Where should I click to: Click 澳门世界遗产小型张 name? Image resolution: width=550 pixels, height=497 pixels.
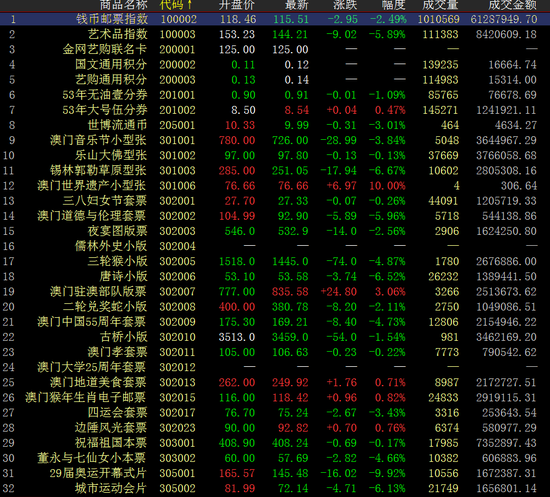coord(92,186)
